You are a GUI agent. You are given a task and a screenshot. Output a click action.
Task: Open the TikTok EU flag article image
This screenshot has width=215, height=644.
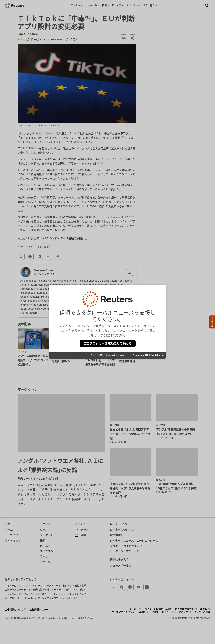coord(77,84)
